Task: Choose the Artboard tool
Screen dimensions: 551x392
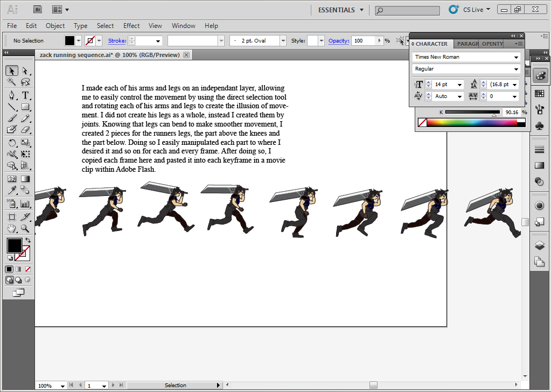Action: [x=12, y=217]
